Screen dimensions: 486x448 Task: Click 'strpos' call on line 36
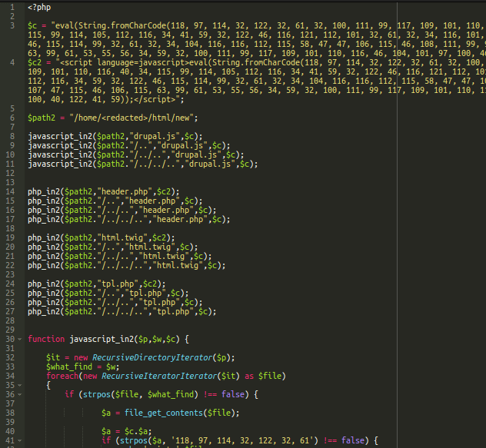pos(97,395)
